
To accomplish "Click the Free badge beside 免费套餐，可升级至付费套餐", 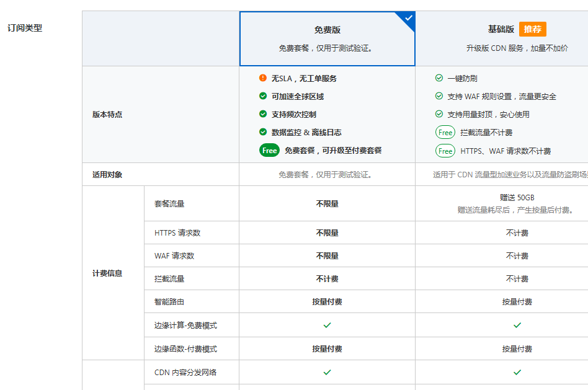I will (x=269, y=150).
